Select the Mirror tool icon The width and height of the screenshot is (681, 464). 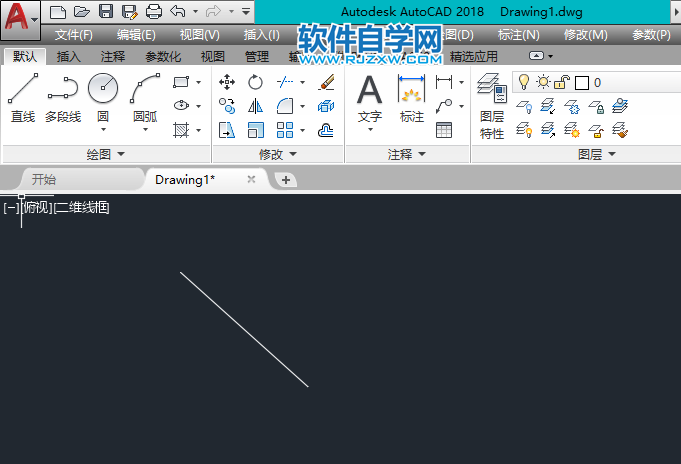tap(255, 106)
